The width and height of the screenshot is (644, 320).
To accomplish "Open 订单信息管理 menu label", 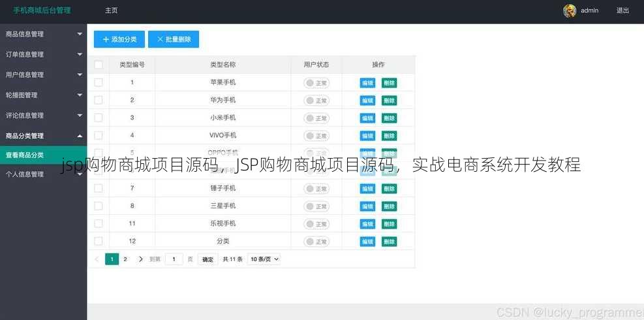I will click(x=25, y=54).
